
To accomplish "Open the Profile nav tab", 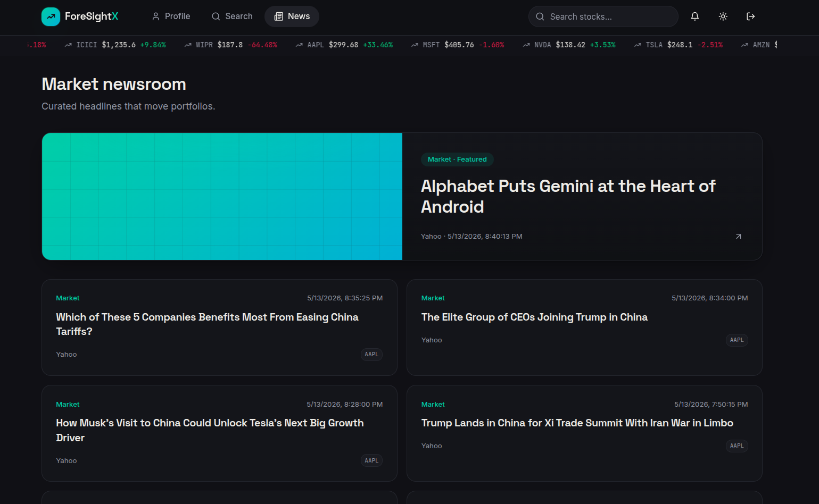I will [171, 16].
